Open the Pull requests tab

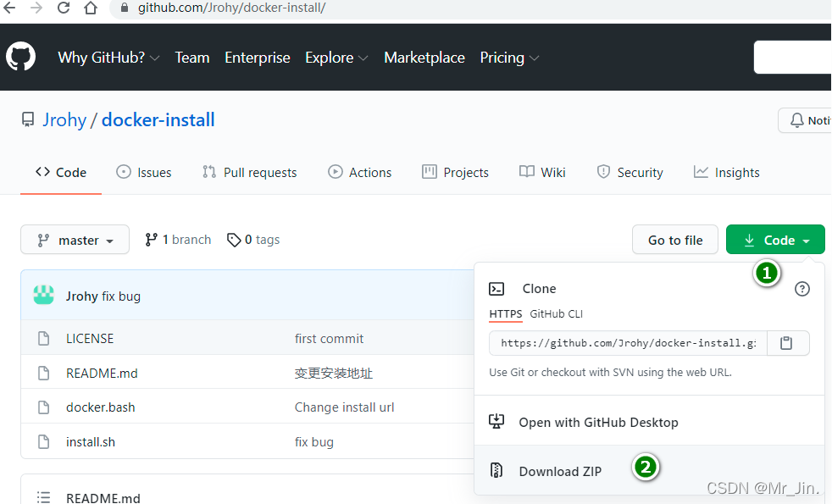pos(249,173)
